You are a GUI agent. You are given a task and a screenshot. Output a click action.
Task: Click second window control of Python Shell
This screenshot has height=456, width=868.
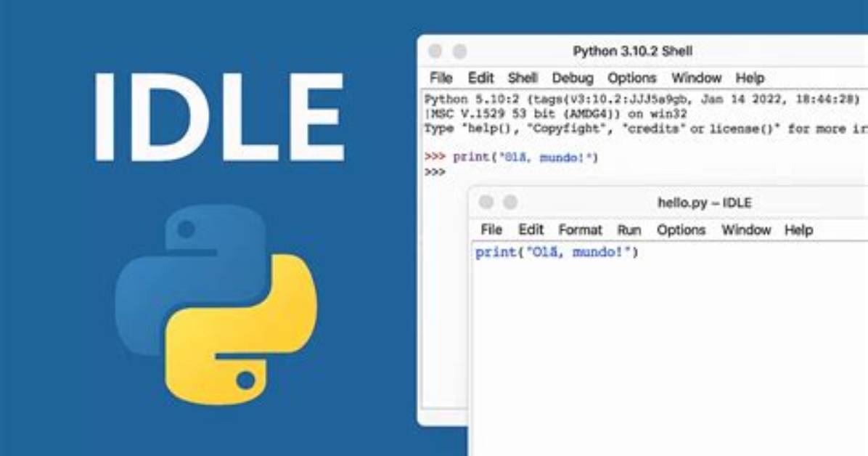coord(459,52)
